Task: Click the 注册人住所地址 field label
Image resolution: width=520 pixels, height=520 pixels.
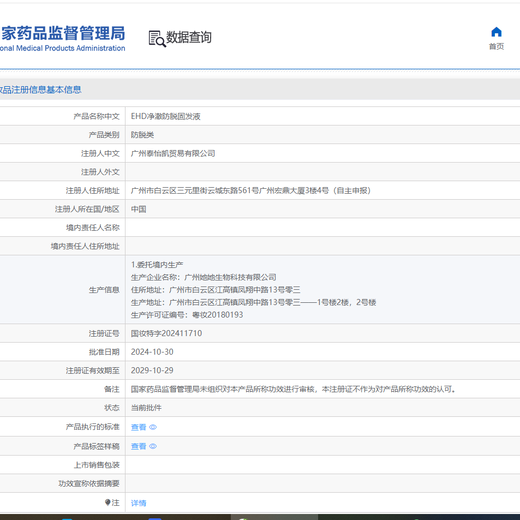Action: pyautogui.click(x=92, y=191)
